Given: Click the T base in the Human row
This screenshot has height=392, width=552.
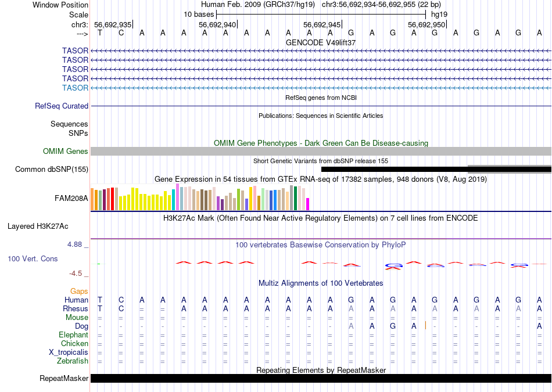Looking at the screenshot, I should [100, 300].
